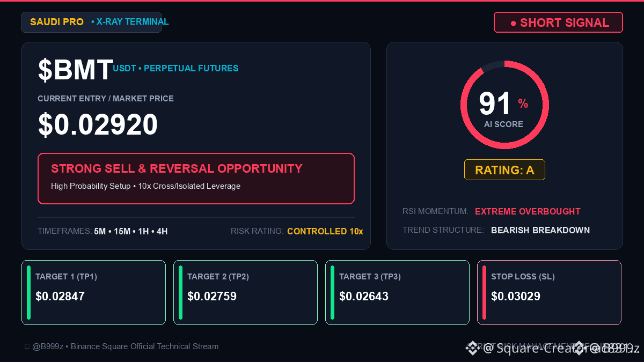Click the SHORT SIGNAL badge
Viewport: 644px width, 362px height.
click(x=558, y=23)
